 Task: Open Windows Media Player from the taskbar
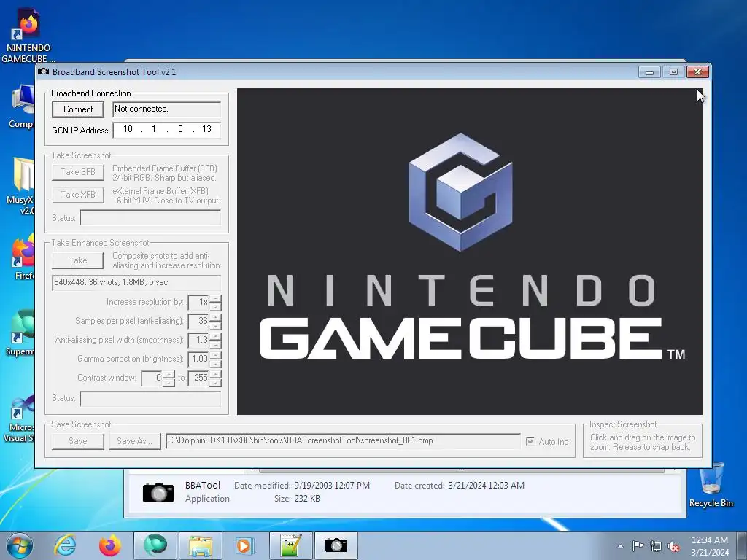pos(246,545)
